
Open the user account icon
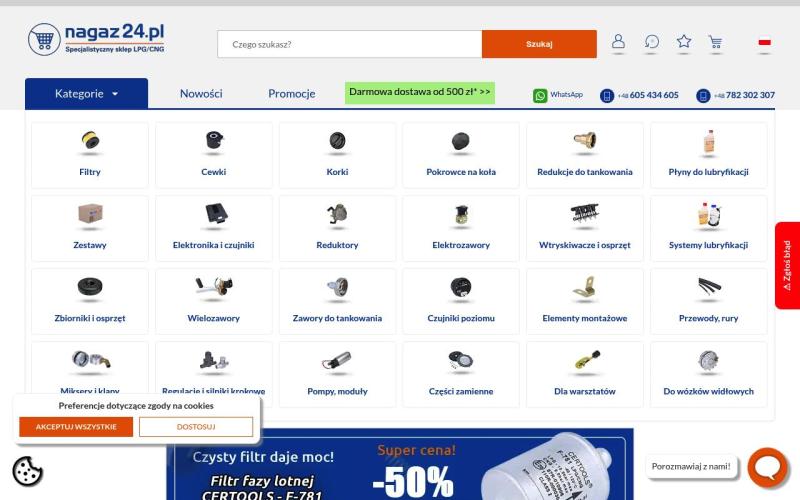coord(618,41)
